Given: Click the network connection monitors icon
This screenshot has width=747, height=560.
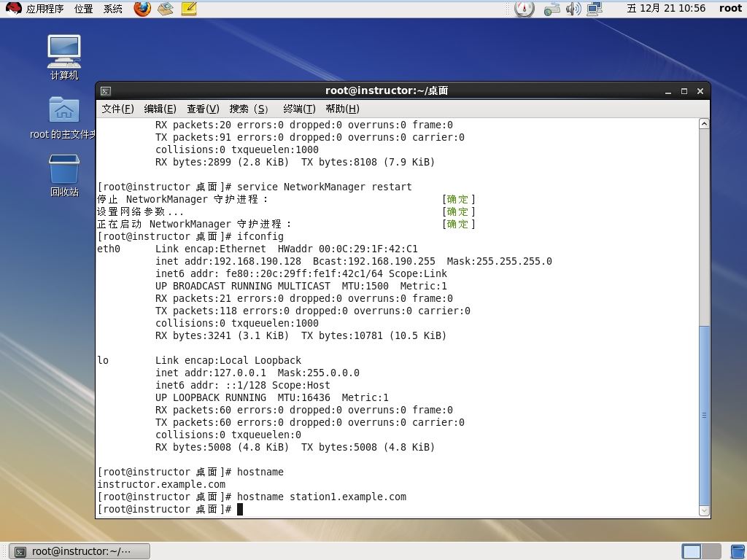Looking at the screenshot, I should coord(595,9).
